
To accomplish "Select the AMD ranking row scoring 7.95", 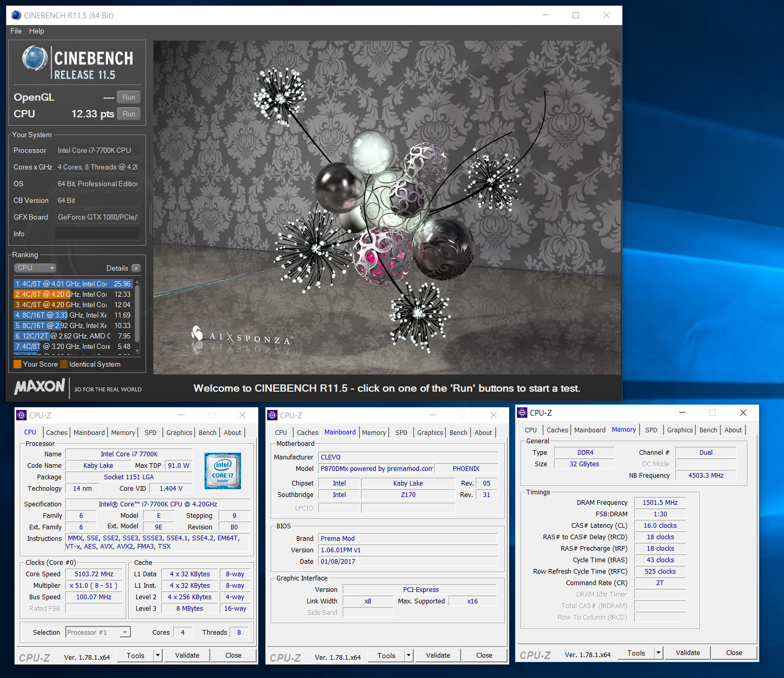I will [73, 336].
